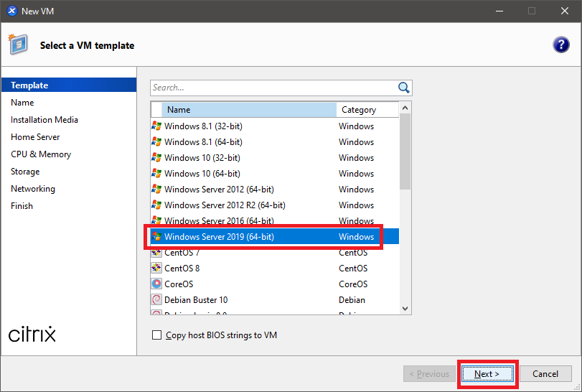
Task: Cancel the New VM wizard
Action: (545, 374)
